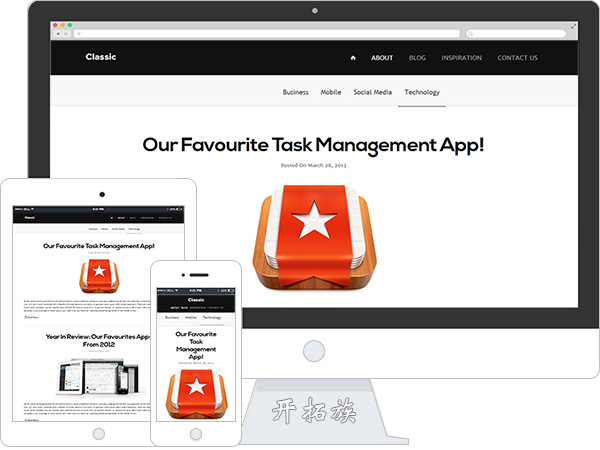Tap the Mobile tab on the iPhone screen
This screenshot has width=600, height=450.
(191, 318)
